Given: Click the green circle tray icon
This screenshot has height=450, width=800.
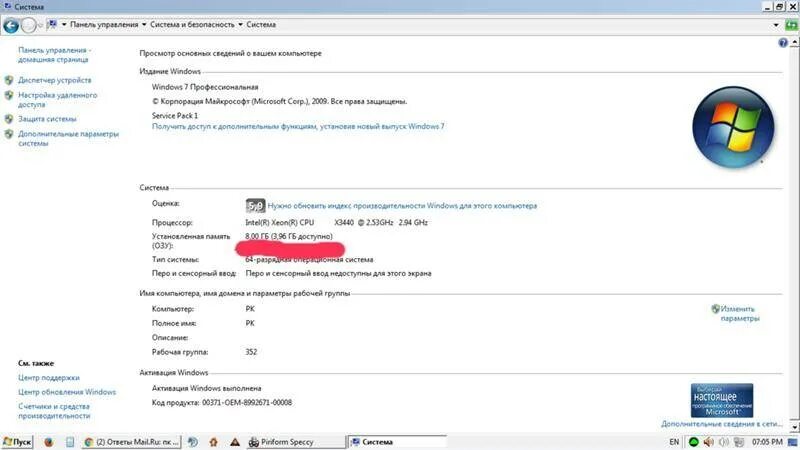Looking at the screenshot, I should tap(693, 442).
